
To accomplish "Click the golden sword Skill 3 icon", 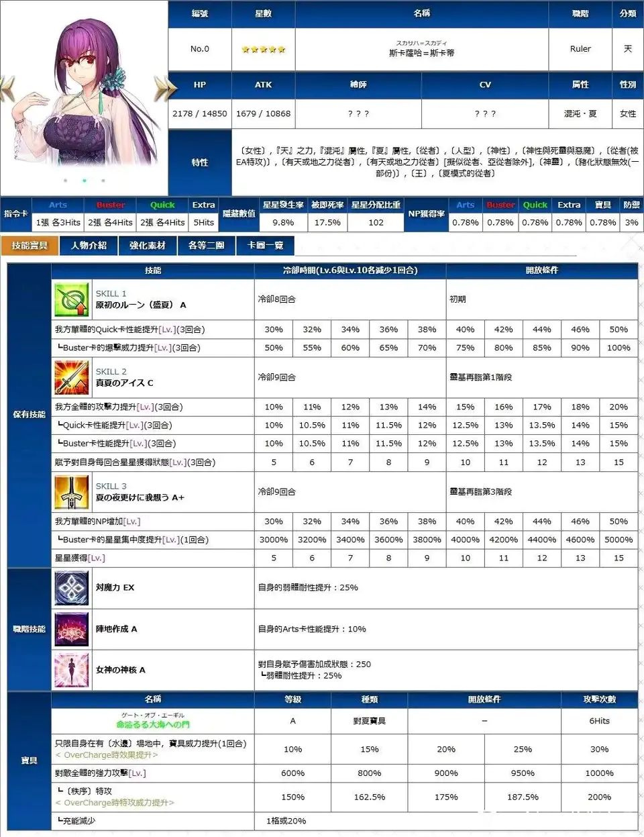I will (72, 492).
